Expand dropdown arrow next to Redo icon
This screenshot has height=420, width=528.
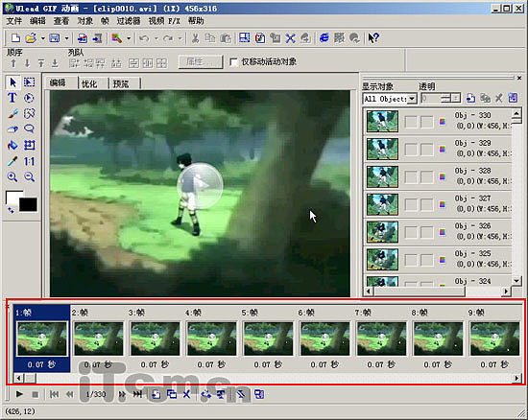coord(180,38)
